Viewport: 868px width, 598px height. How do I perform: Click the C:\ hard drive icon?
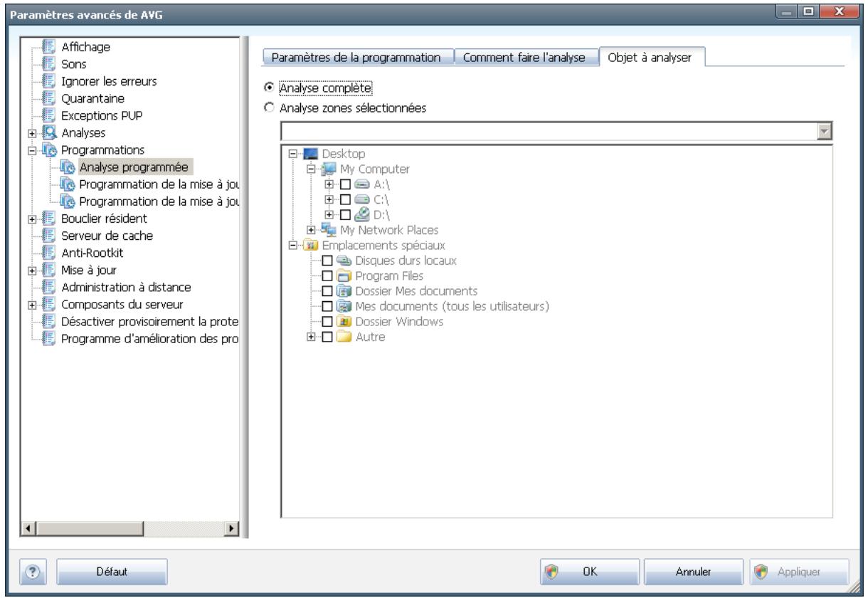361,199
